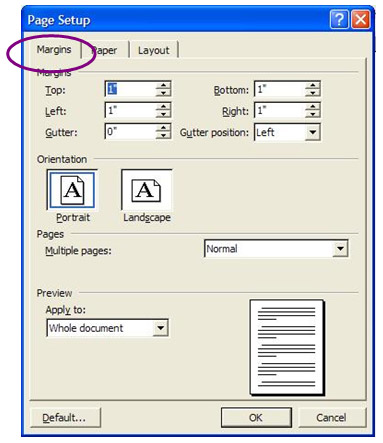Click the Cancel button
383x443 pixels.
pyautogui.click(x=331, y=417)
